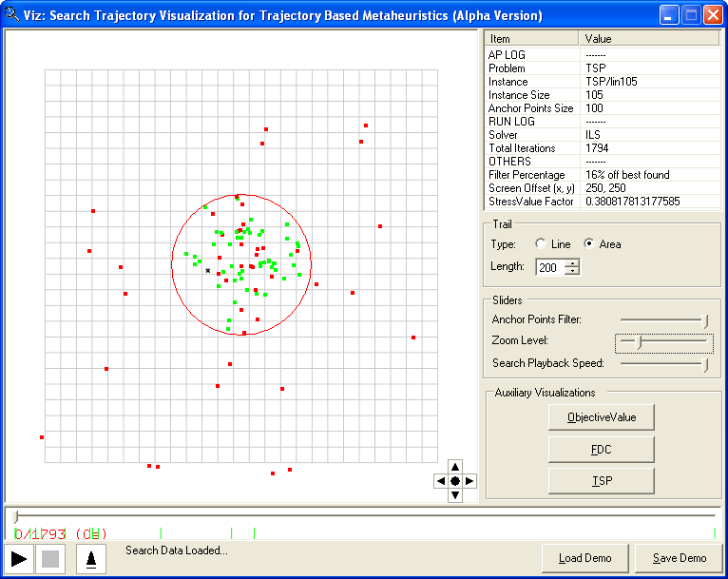This screenshot has width=728, height=579.
Task: Click the Save Demo button
Action: coord(680,558)
